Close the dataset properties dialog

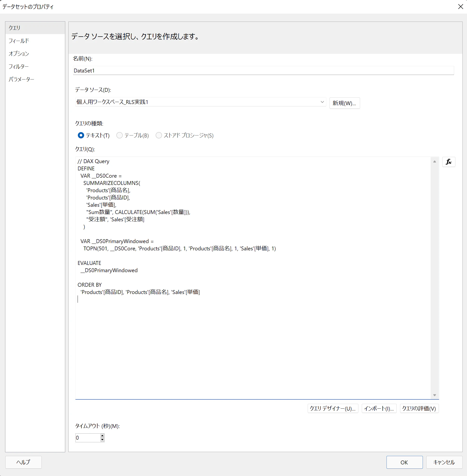[x=460, y=7]
